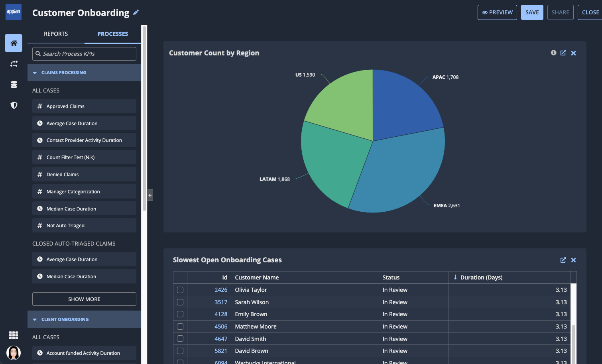The height and width of the screenshot is (364, 602).
Task: Open Customer Count by Region in new window
Action: click(x=563, y=53)
